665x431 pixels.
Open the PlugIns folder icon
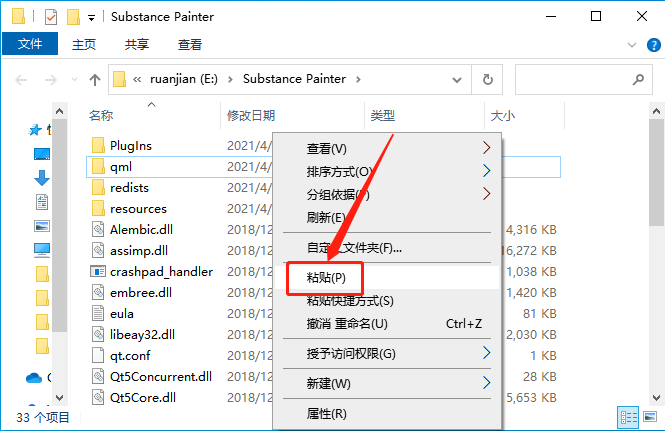pyautogui.click(x=98, y=145)
